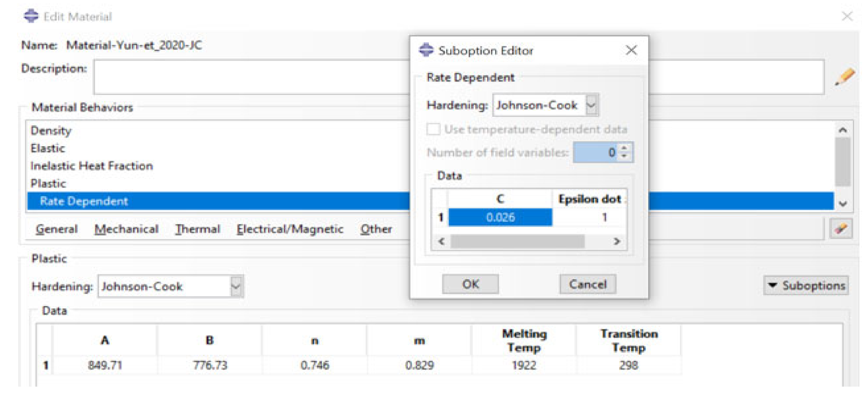Select Inelastic Heat Fraction behavior
The image size is (868, 398).
click(x=92, y=166)
